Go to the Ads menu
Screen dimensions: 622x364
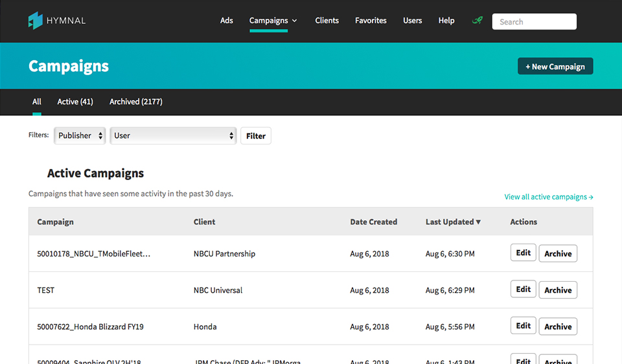(x=226, y=21)
